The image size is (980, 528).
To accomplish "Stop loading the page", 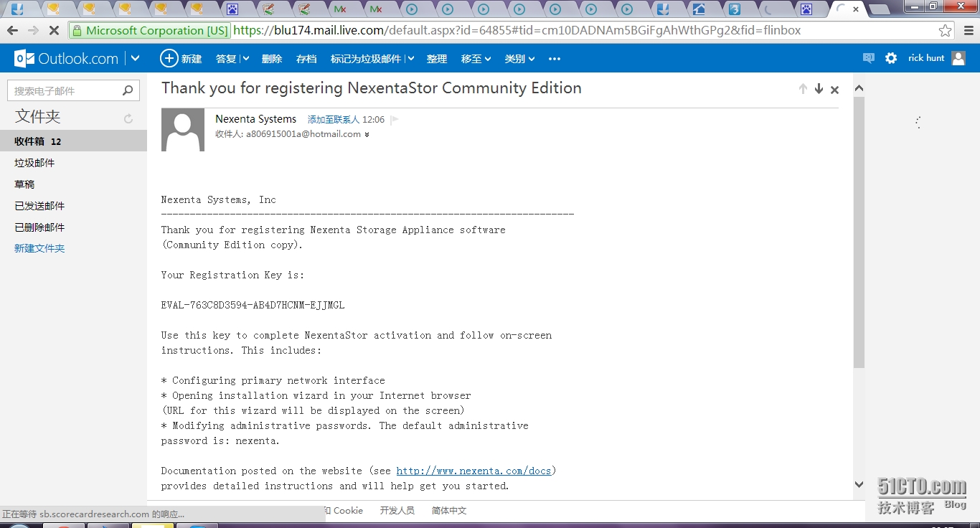I will pos(54,31).
